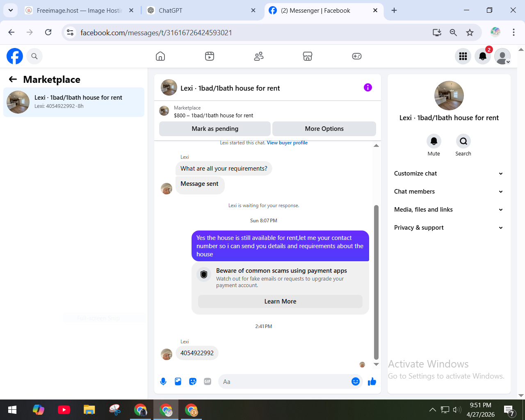Screen dimensions: 525x420
Task: Click the browser reload button
Action: (48, 32)
